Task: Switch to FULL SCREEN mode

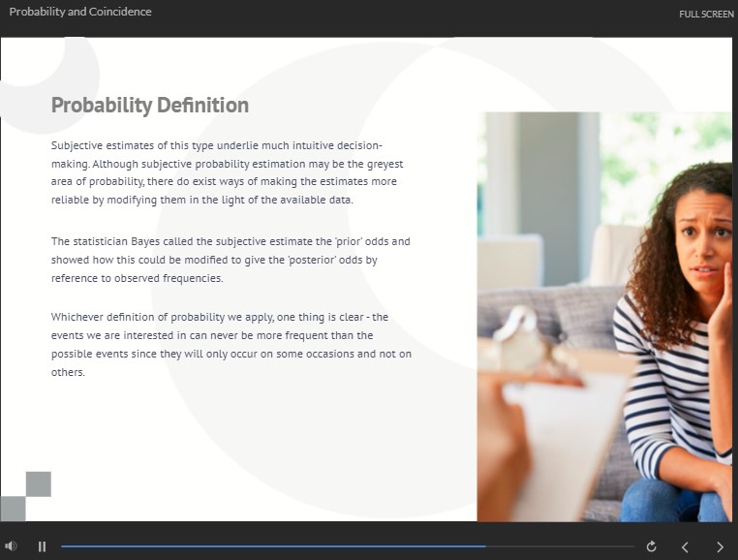Action: click(x=706, y=15)
